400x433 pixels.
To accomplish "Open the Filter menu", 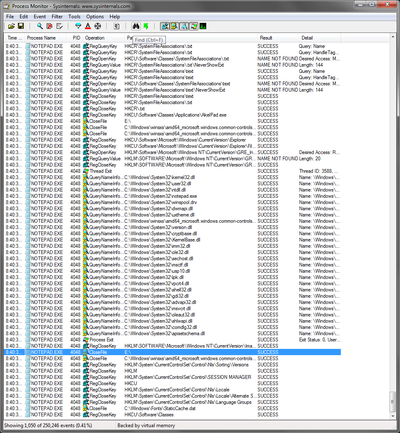I will [57, 17].
